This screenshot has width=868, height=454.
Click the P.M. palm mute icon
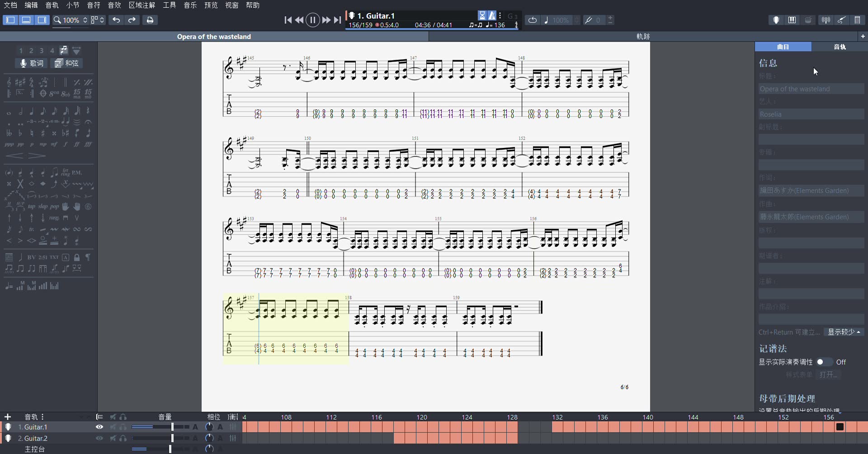pyautogui.click(x=77, y=173)
